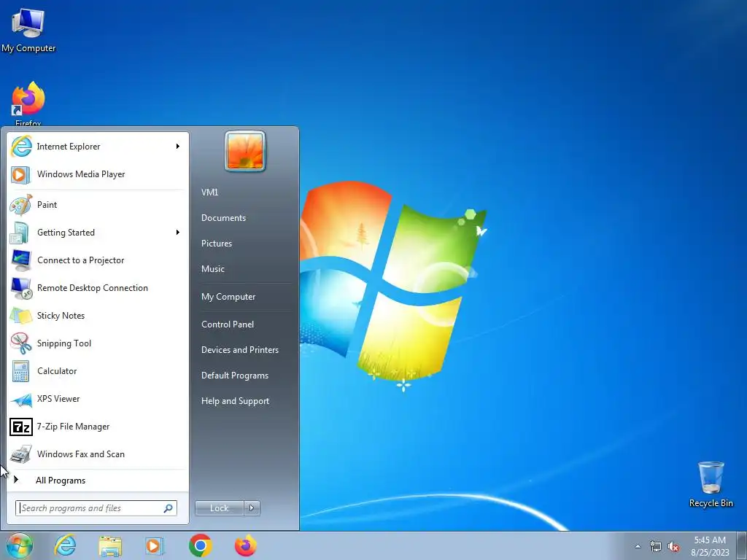
Task: Launch Windows Media Player from the taskbar
Action: 154,545
